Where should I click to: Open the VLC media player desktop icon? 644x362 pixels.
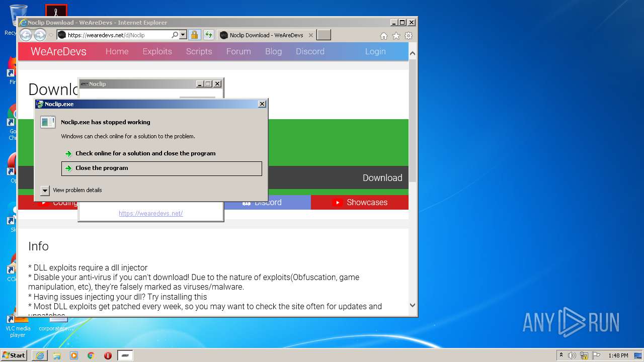tap(18, 325)
